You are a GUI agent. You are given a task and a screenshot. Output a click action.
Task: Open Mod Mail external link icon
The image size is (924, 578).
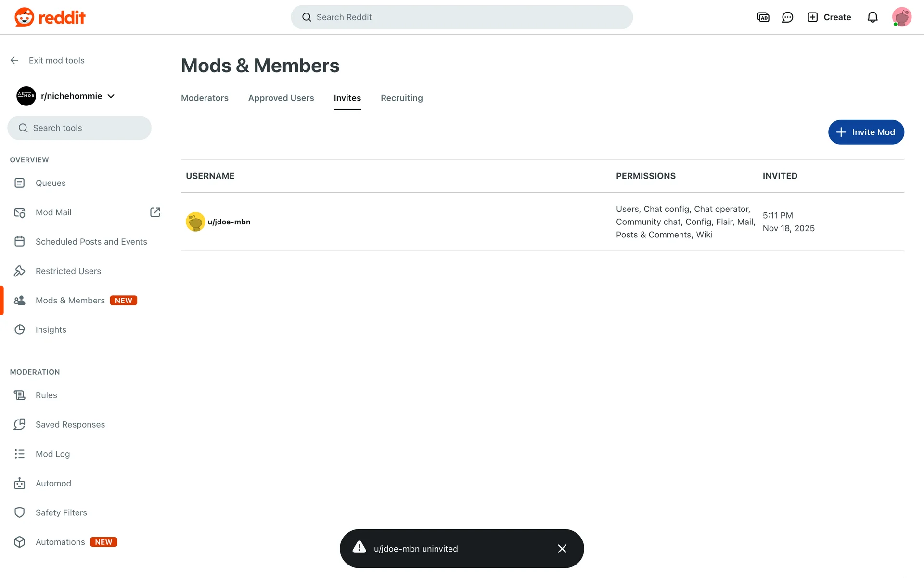click(155, 212)
